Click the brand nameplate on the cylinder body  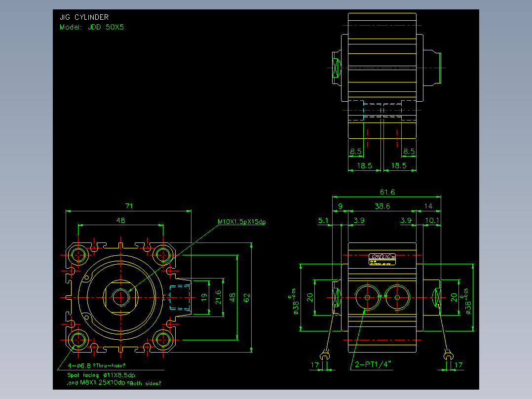tap(382, 259)
